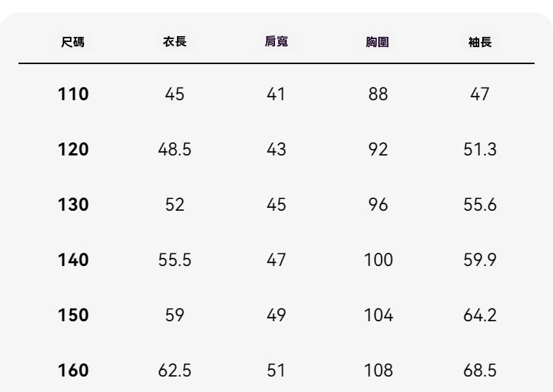
Task: Select the 62.5 garment length cell
Action: pos(175,371)
